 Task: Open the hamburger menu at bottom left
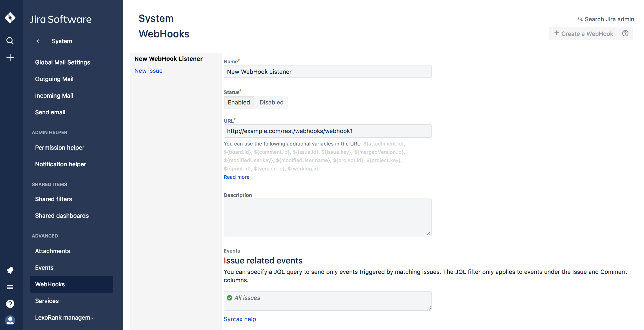click(10, 287)
